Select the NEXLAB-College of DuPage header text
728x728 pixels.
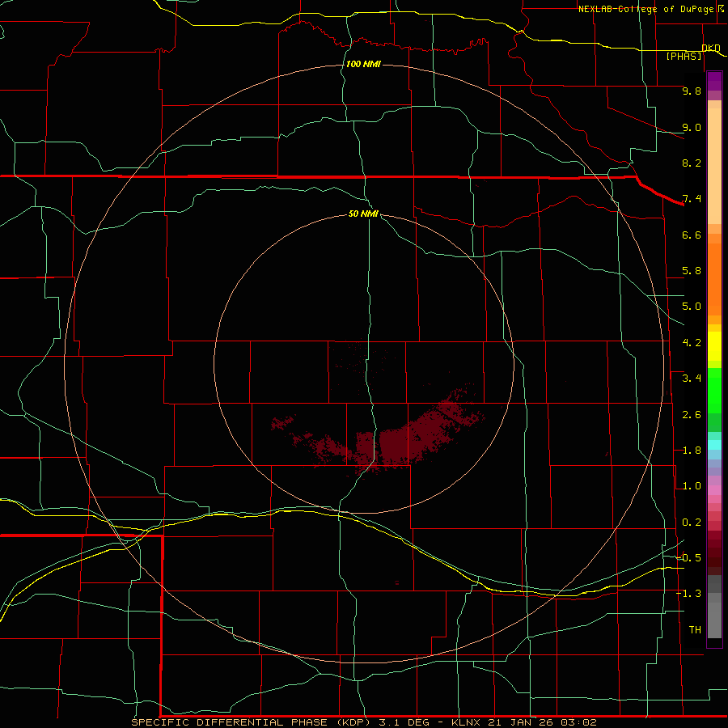click(x=645, y=9)
